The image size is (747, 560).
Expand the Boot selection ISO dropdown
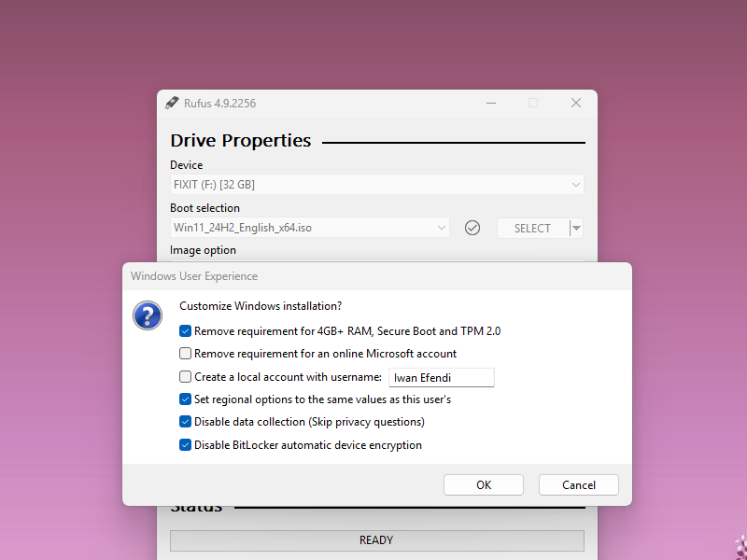tap(308, 228)
